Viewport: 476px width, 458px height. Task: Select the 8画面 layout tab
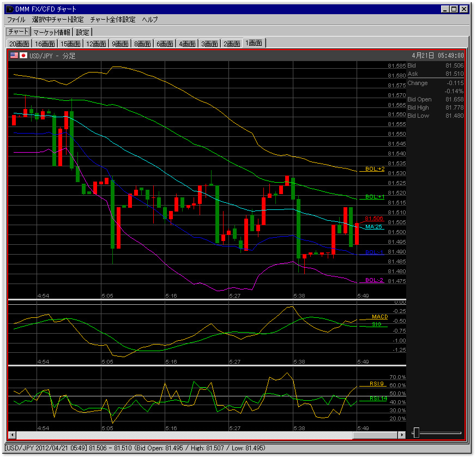(142, 44)
